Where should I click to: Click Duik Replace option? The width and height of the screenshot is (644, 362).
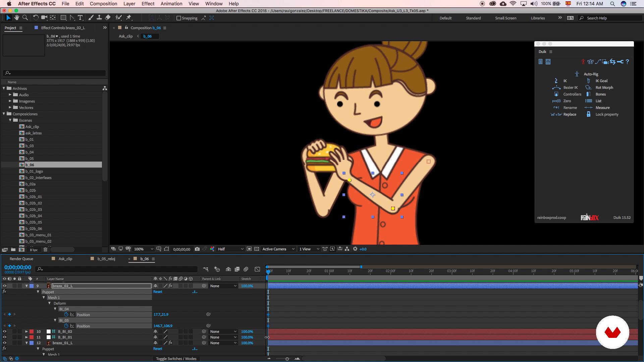tap(570, 114)
